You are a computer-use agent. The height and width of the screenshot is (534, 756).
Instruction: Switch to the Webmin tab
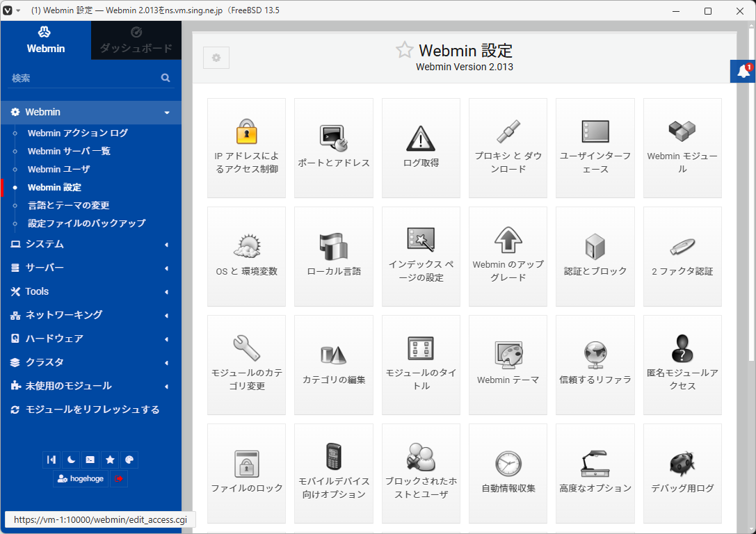(x=46, y=40)
